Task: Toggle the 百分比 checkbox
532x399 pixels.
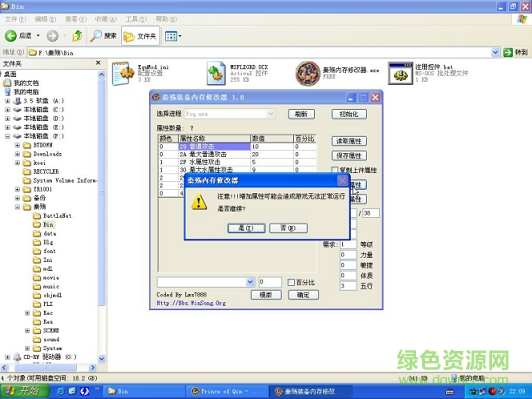Action: (x=291, y=282)
